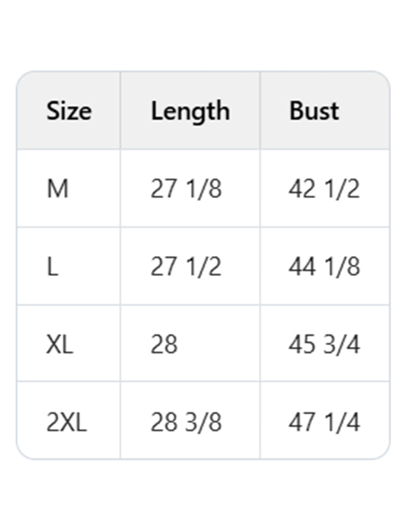Click the Length column header
This screenshot has height=532, width=405.
click(x=190, y=111)
